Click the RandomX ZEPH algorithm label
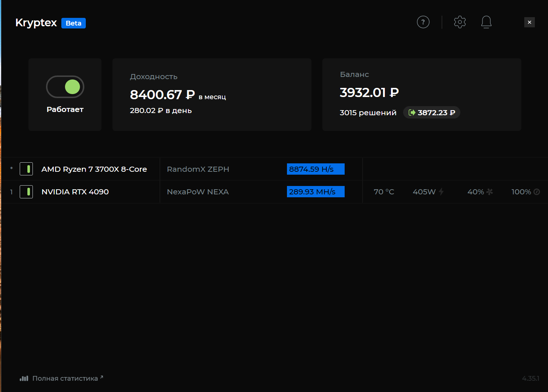This screenshot has height=392, width=548. click(x=198, y=169)
